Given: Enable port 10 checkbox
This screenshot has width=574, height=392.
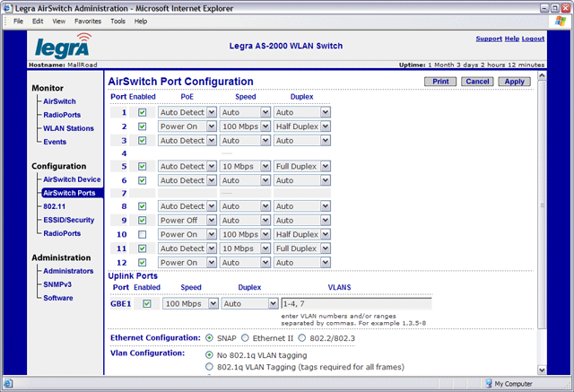Looking at the screenshot, I should (x=142, y=234).
